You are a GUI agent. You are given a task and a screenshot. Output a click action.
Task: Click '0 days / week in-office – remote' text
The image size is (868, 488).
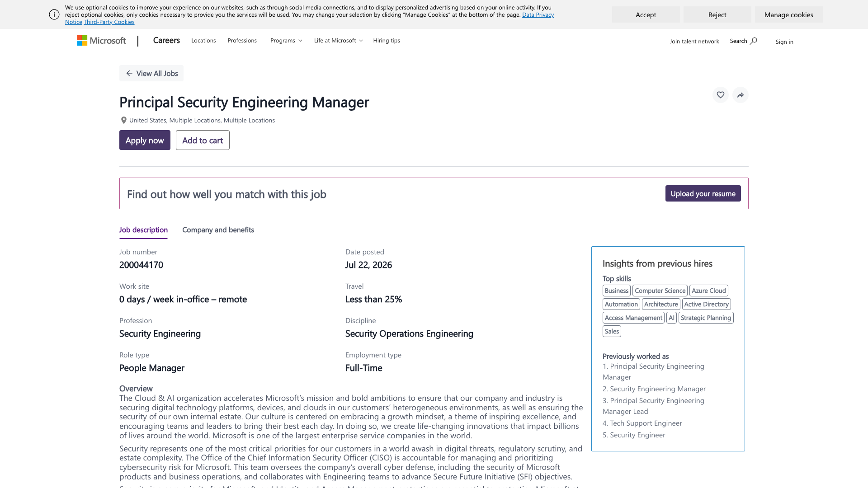pyautogui.click(x=183, y=299)
